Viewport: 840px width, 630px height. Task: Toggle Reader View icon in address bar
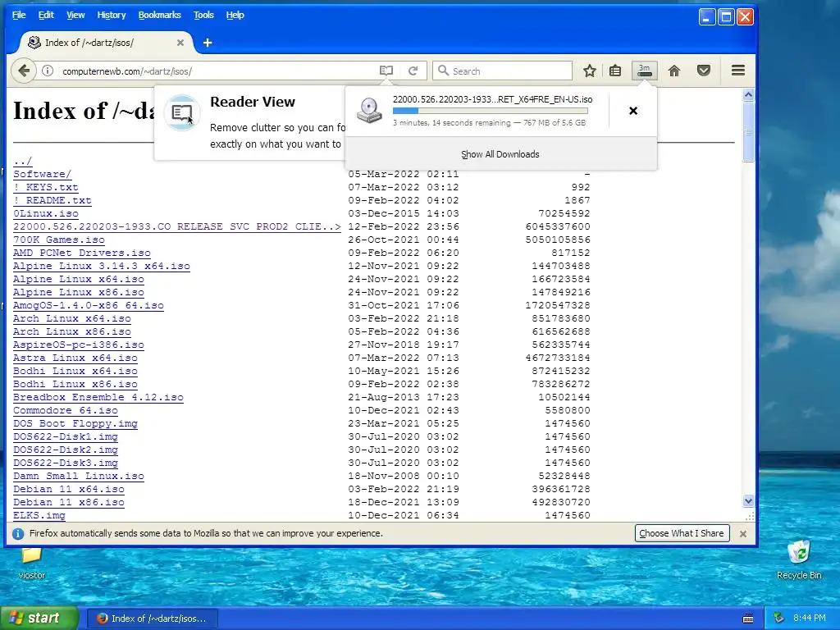[386, 71]
